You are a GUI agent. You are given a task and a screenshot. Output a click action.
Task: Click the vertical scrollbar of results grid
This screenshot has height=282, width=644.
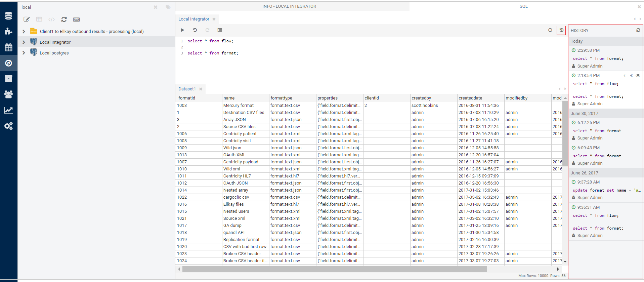point(565,133)
